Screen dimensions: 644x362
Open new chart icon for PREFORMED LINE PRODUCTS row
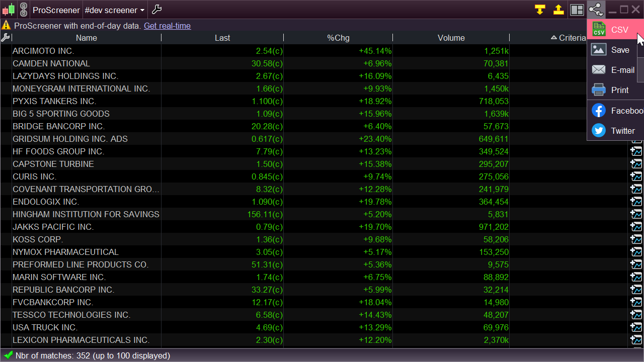pos(636,264)
